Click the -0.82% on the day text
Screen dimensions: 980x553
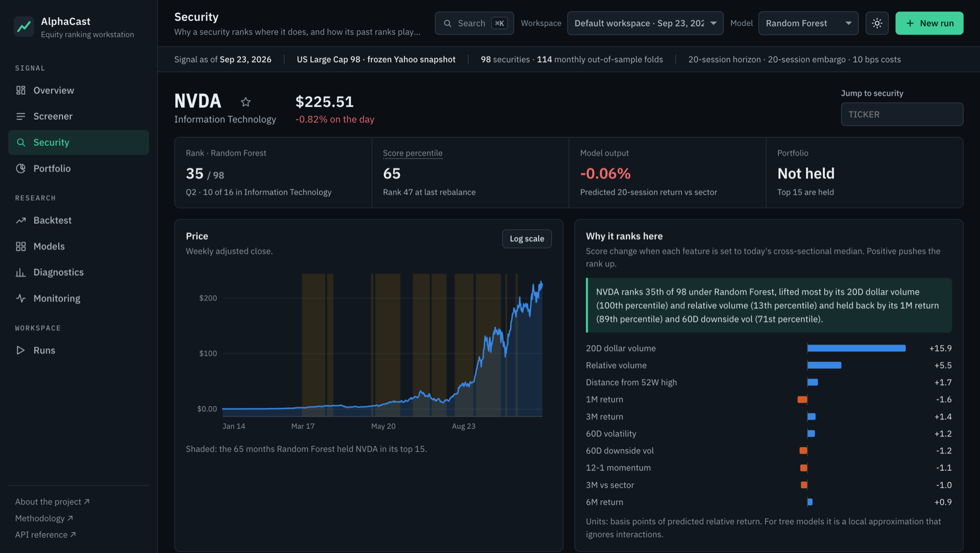tap(335, 119)
